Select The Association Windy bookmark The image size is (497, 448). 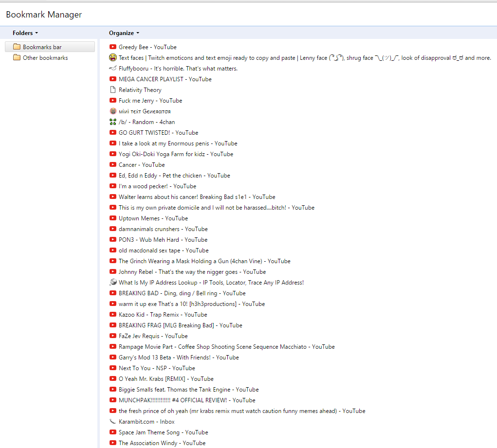[162, 443]
